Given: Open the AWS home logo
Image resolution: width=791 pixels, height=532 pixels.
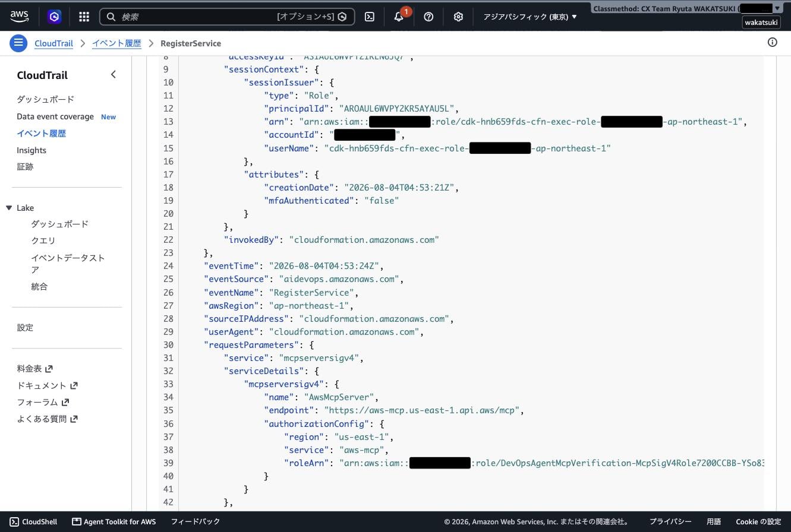Looking at the screenshot, I should point(19,16).
